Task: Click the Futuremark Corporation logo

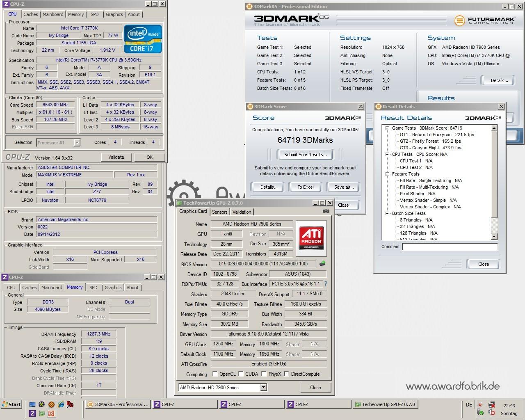Action: [x=484, y=21]
